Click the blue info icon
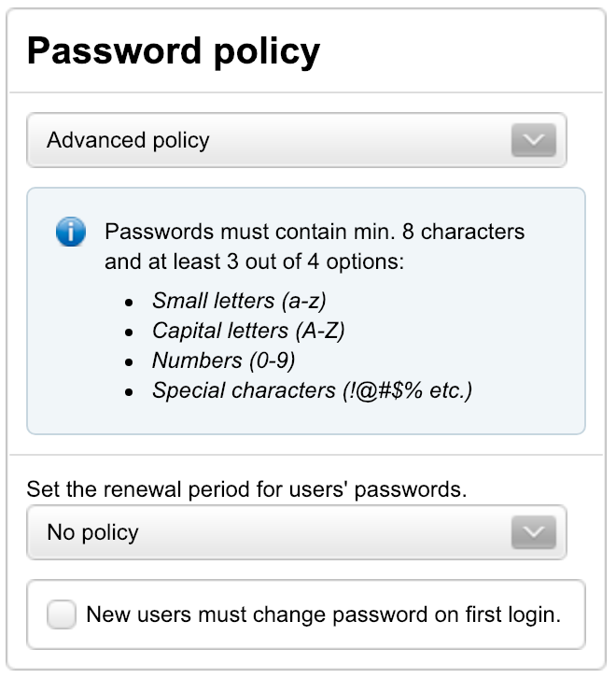Viewport: 616px width, 678px height. click(71, 233)
